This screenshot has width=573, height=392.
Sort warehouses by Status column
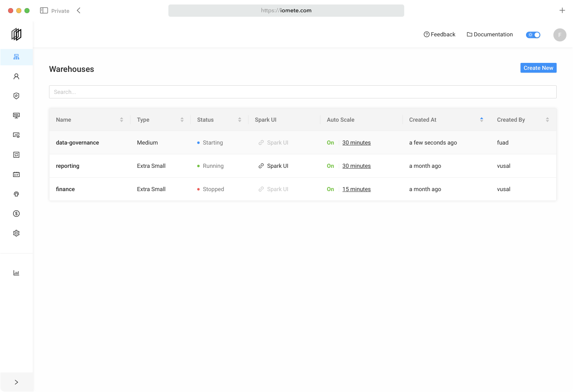click(x=240, y=120)
